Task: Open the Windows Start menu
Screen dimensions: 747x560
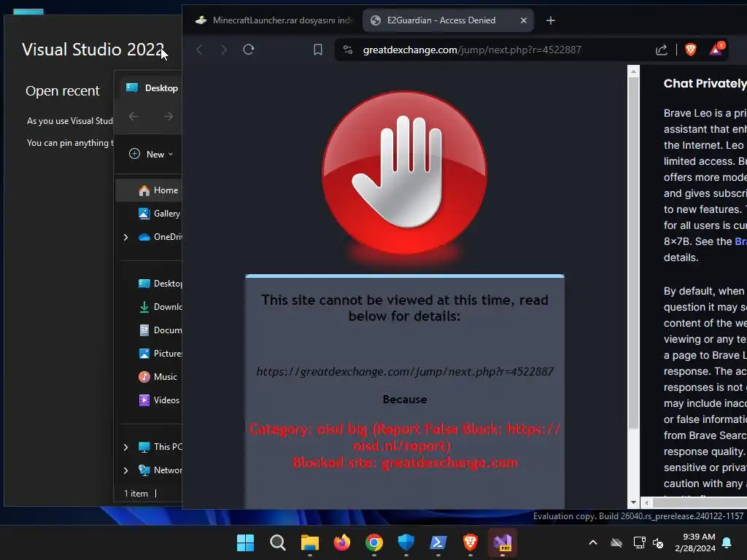Action: coord(245,542)
